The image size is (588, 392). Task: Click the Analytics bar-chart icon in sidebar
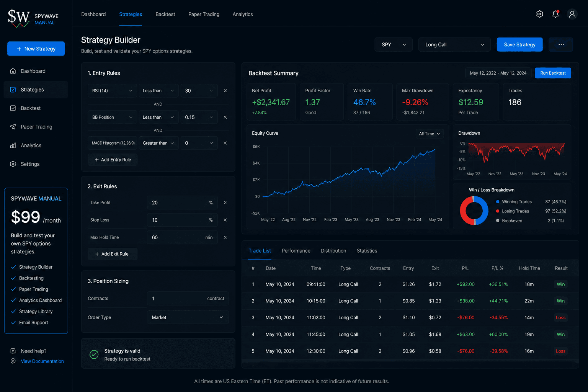click(x=13, y=145)
